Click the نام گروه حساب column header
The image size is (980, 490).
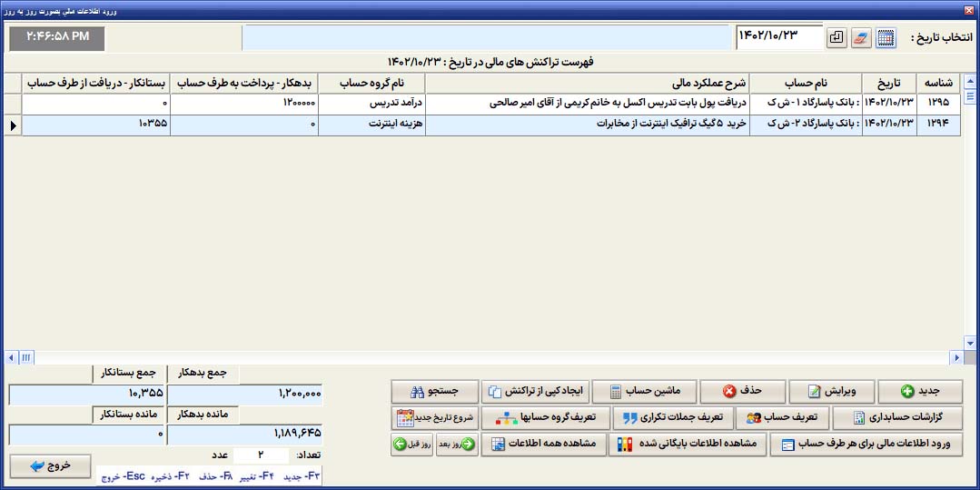(x=371, y=84)
